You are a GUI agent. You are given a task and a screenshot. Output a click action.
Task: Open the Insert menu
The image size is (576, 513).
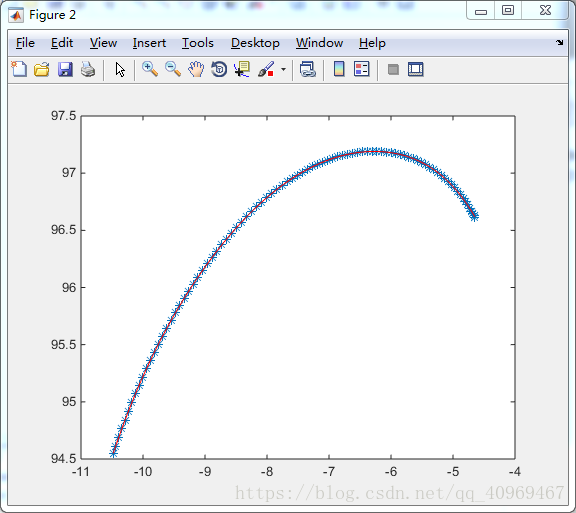pyautogui.click(x=149, y=43)
